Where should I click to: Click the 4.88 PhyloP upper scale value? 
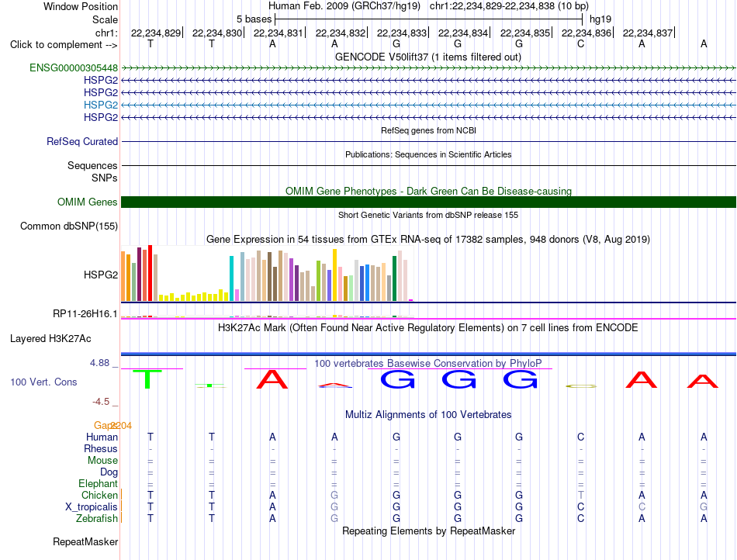[99, 363]
